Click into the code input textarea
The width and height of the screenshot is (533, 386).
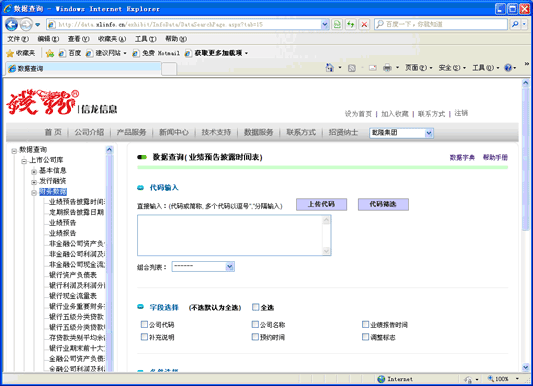(230, 235)
